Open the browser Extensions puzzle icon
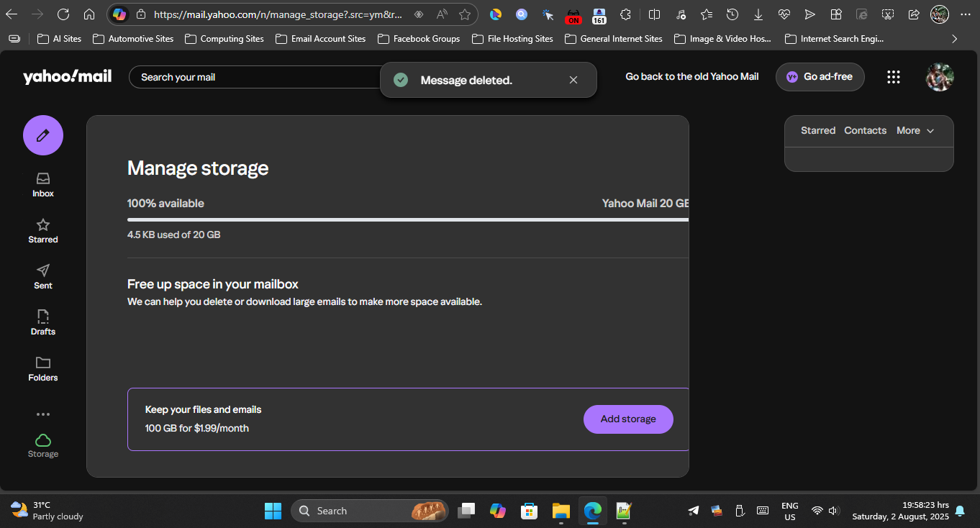 coord(625,14)
